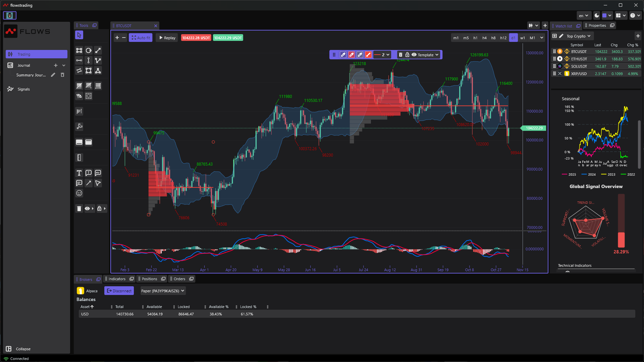Choose the ruler measure tool
The image size is (644, 362).
coord(79,158)
